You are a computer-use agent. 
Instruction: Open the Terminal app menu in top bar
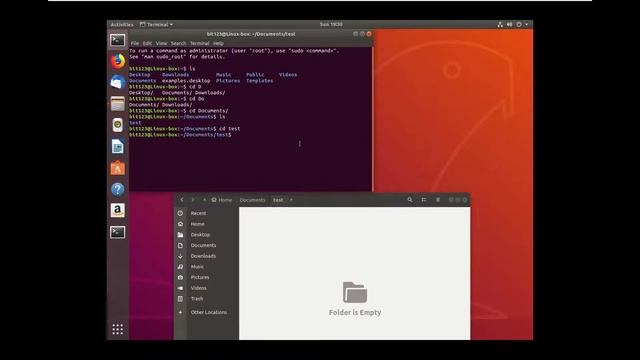[x=156, y=24]
